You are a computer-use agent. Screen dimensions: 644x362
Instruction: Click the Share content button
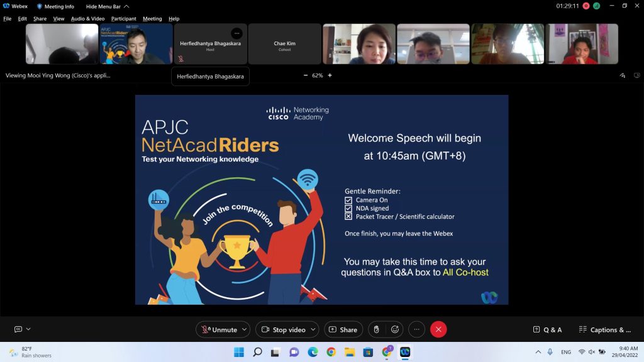[x=343, y=329]
